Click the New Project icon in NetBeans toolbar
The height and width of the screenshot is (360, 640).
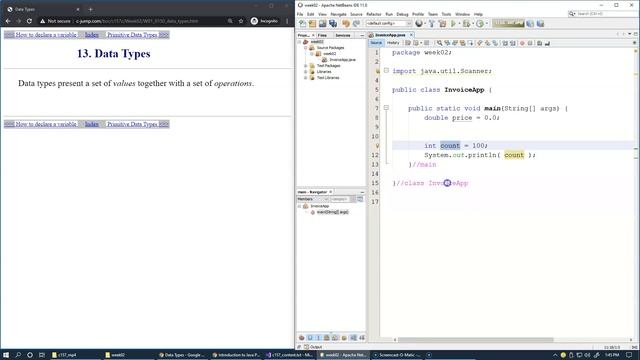point(312,24)
